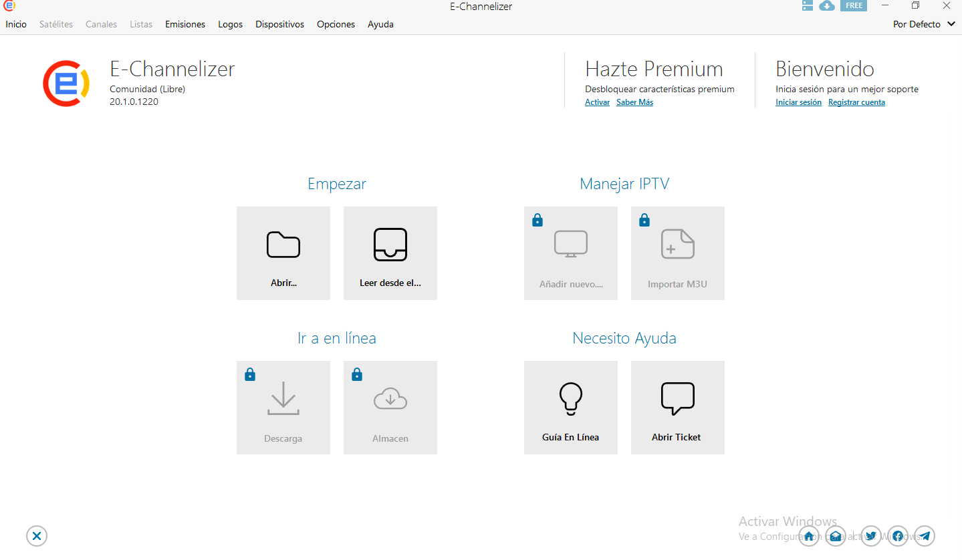
Task: Open the Leer desde el... tile
Action: click(x=390, y=253)
